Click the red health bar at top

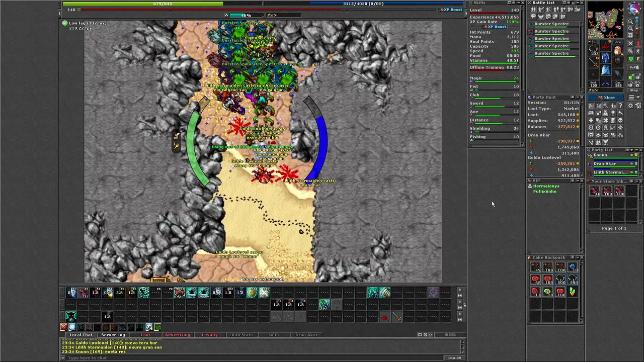[259, 9]
